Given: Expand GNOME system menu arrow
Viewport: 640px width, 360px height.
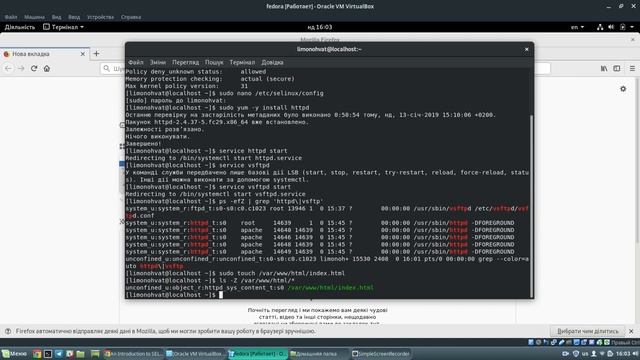Looking at the screenshot, I should (632, 27).
